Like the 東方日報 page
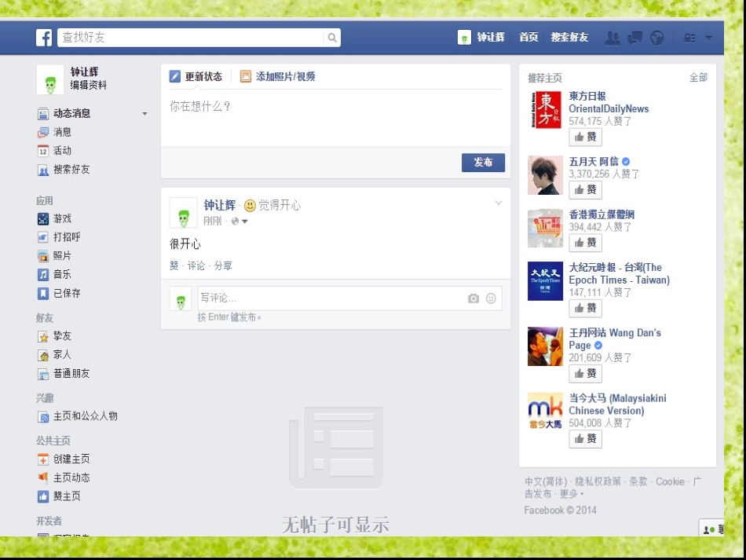Image resolution: width=746 pixels, height=560 pixels. (585, 137)
